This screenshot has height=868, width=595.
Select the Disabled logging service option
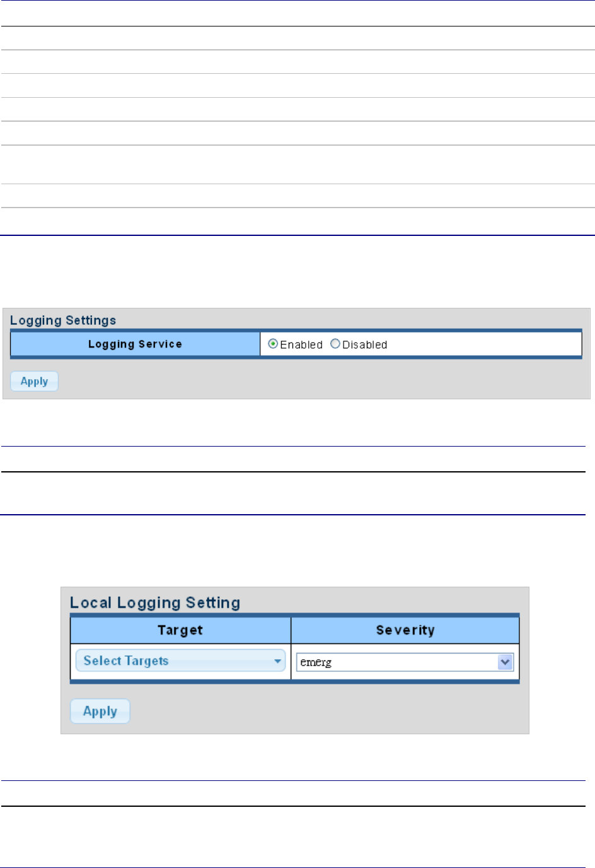click(x=335, y=344)
